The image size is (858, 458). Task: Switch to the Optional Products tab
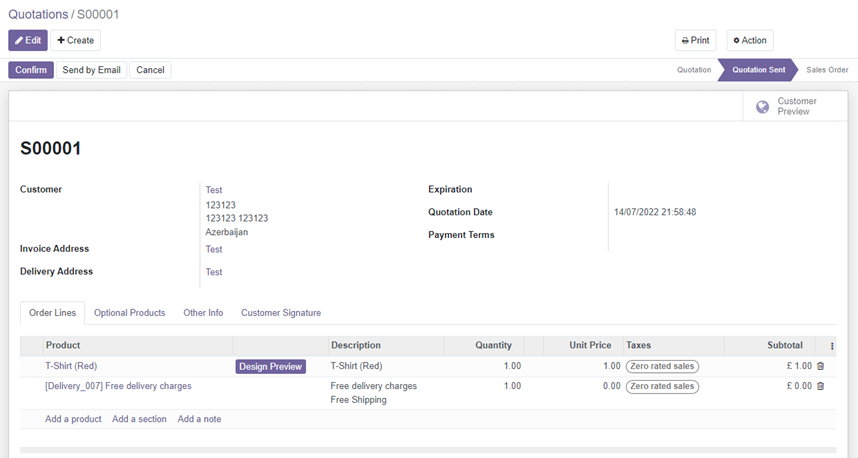pos(129,313)
